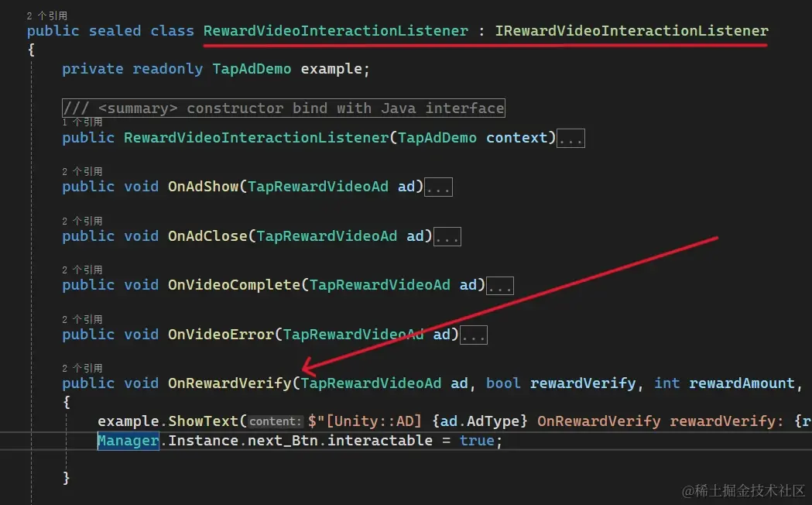Screen dimensions: 812x505
Task: Click the OnAdShow method name
Action: tap(203, 187)
